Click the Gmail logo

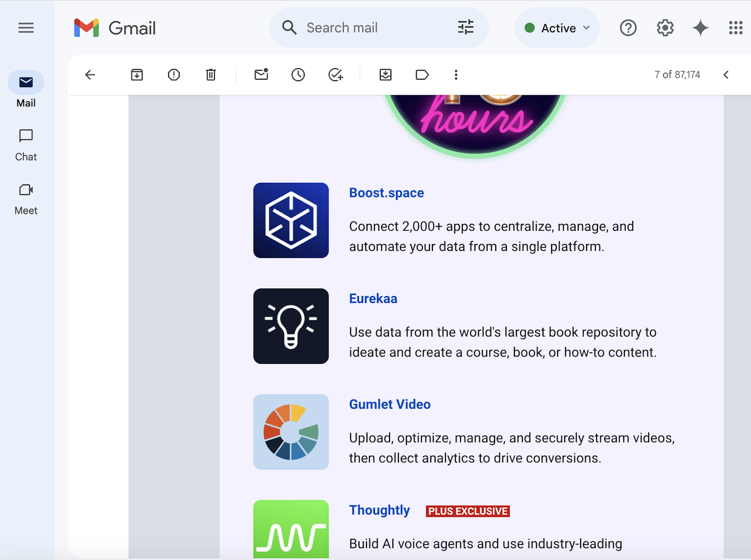point(115,28)
